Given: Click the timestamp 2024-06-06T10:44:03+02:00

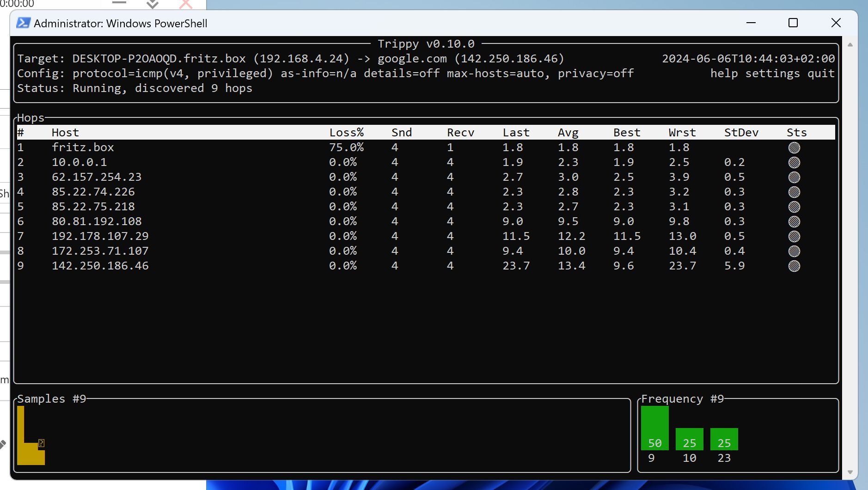Looking at the screenshot, I should point(748,59).
